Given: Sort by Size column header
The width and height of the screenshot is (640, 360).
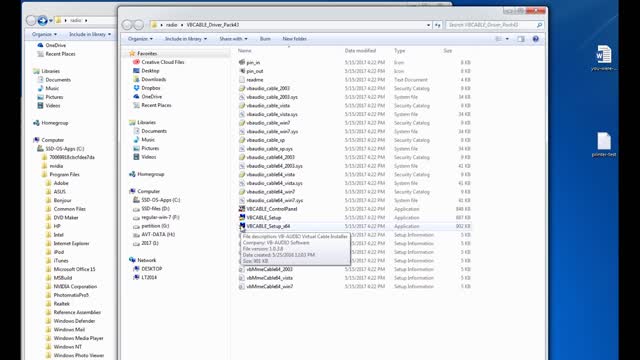Looking at the screenshot, I should pos(448,51).
